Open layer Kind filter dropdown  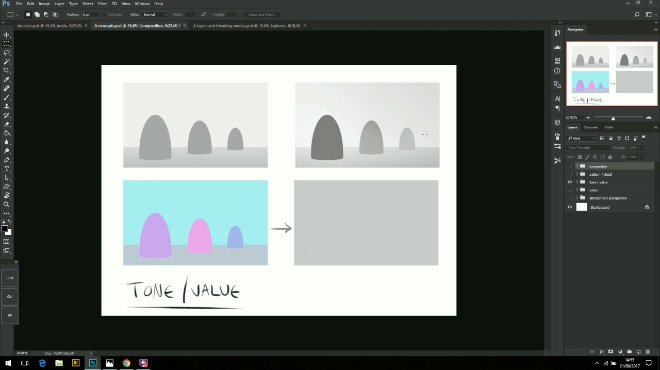tap(582, 138)
